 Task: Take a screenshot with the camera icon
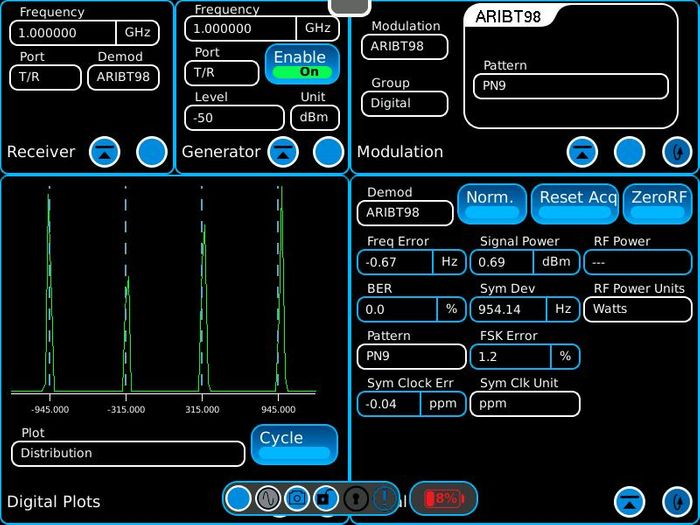pos(297,497)
